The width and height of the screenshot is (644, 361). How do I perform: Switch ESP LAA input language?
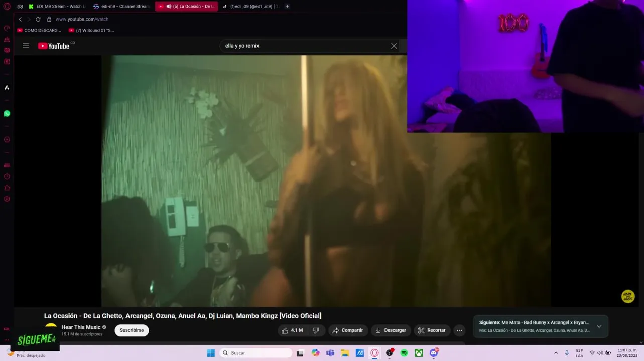point(579,353)
